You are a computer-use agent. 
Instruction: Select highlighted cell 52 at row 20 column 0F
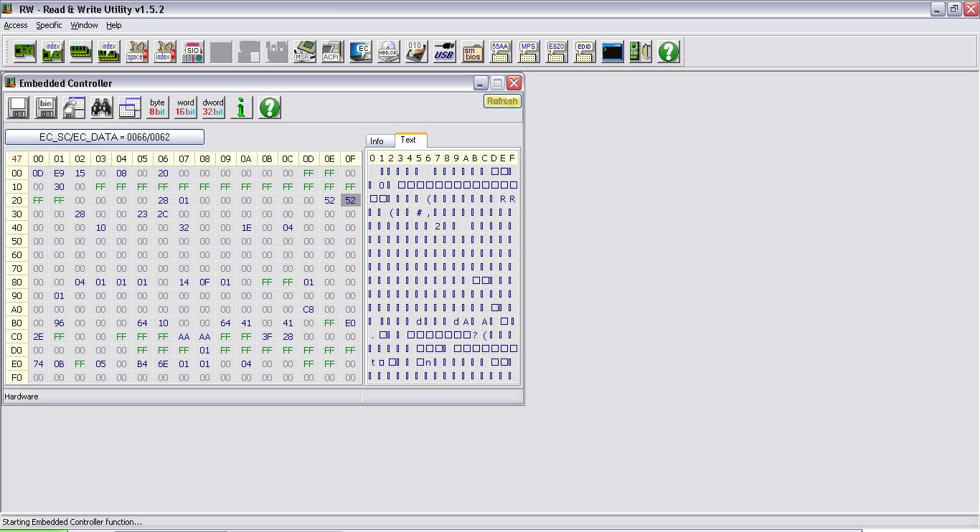tap(350, 200)
